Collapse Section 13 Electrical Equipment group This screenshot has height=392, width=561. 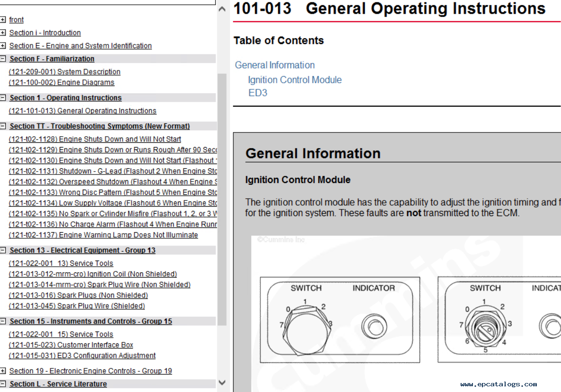(x=3, y=250)
